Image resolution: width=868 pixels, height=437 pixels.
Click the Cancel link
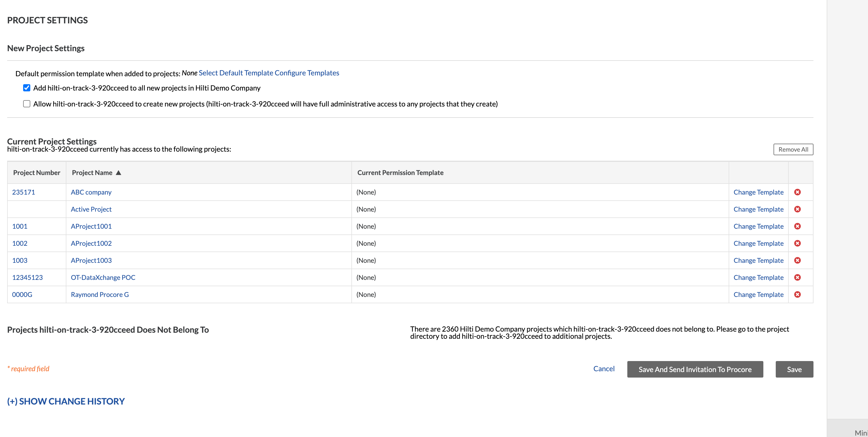tap(603, 369)
